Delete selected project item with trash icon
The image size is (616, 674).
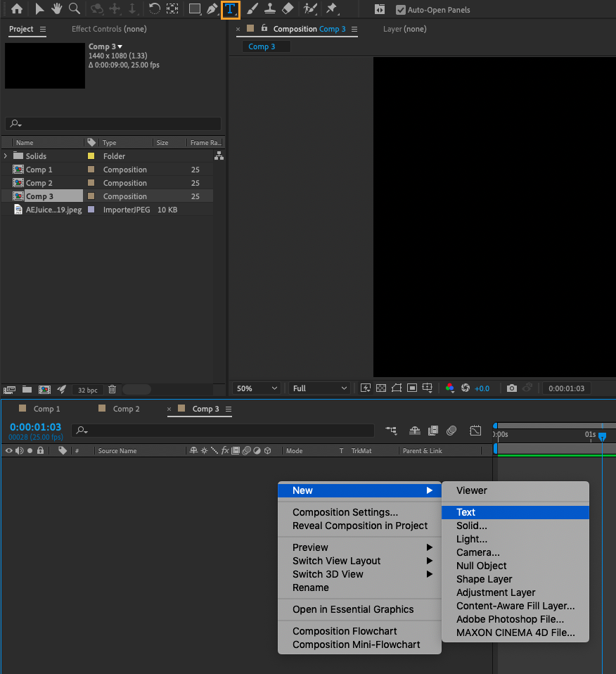tap(112, 390)
